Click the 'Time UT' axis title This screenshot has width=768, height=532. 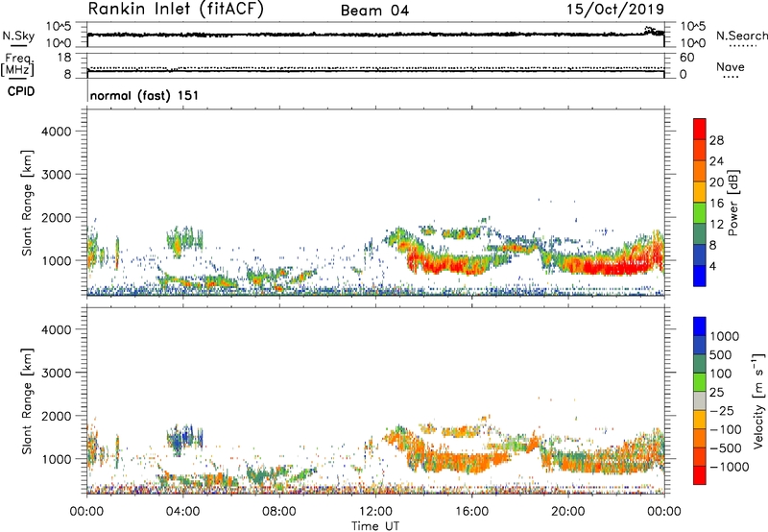point(375,526)
